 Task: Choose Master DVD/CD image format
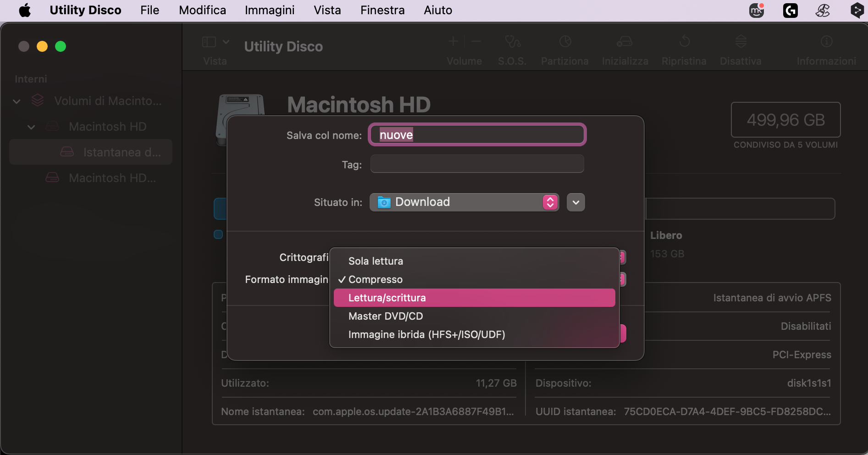click(475, 316)
